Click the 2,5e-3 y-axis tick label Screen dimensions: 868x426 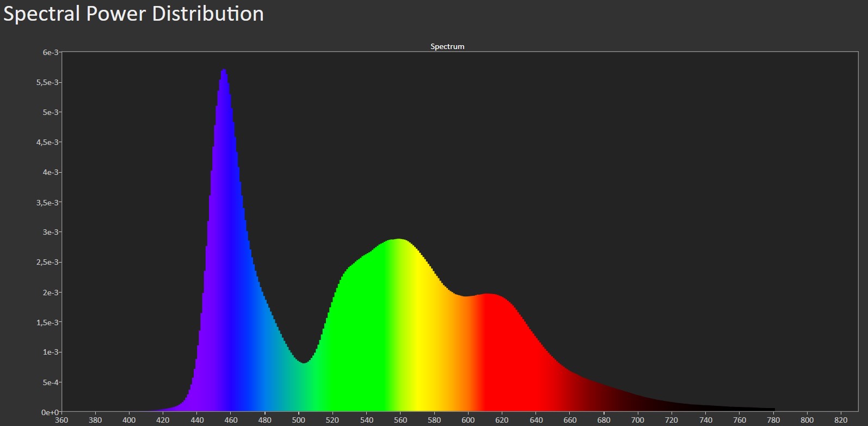tap(48, 262)
